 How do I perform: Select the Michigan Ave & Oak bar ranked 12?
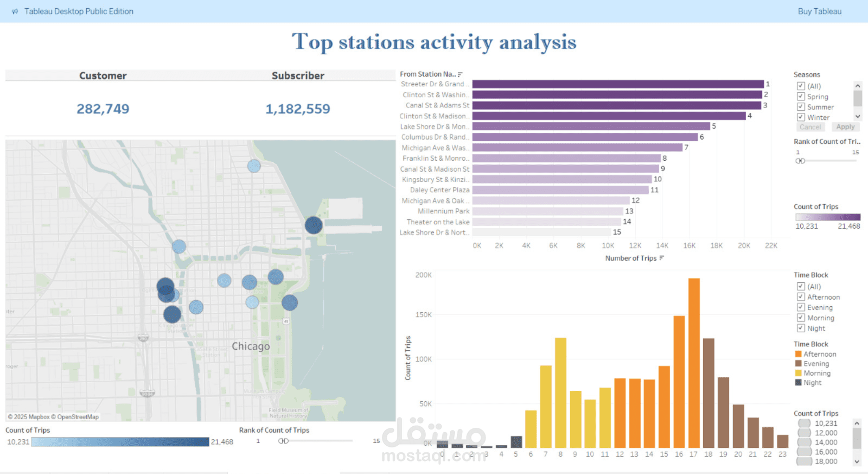click(x=551, y=201)
